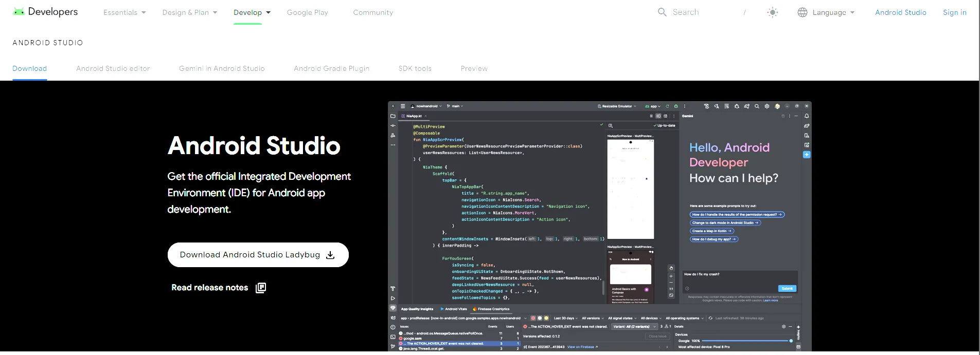The image size is (980, 355).
Task: Click the settings gear in the IDE top toolbar
Action: coord(767,106)
